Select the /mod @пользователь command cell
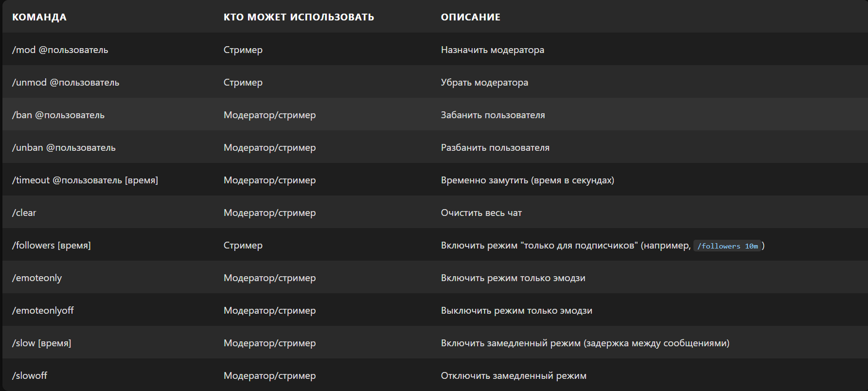The image size is (868, 391). 60,50
